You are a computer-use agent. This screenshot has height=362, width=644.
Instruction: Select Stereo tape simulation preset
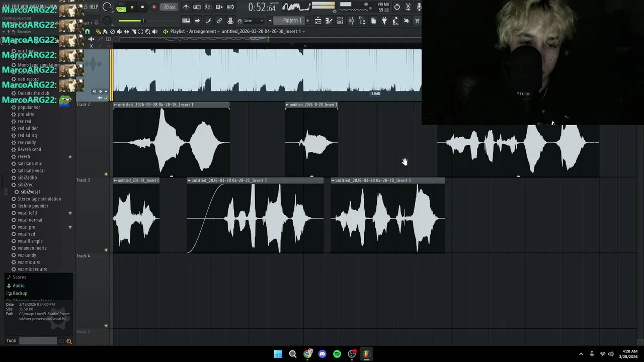tap(39, 199)
